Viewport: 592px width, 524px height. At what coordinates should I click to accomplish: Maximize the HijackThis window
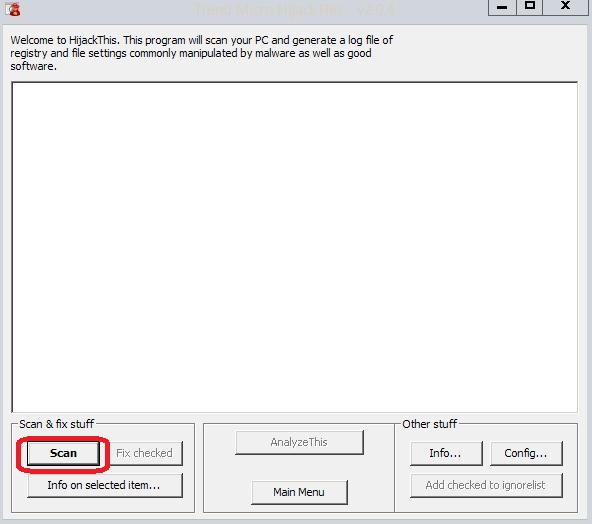529,7
